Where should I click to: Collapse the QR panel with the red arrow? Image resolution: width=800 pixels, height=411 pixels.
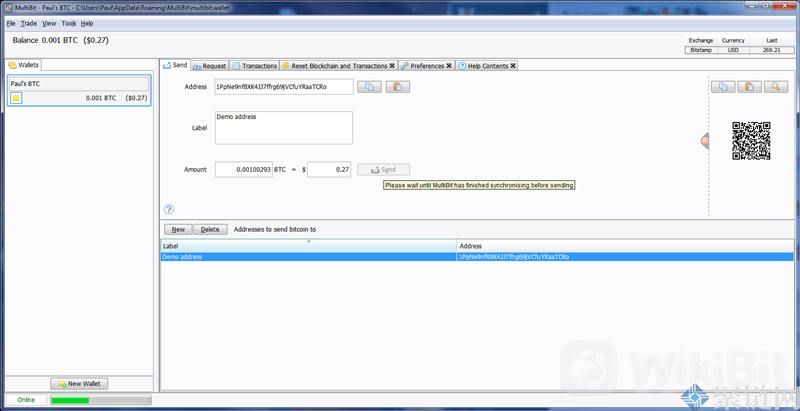point(705,140)
